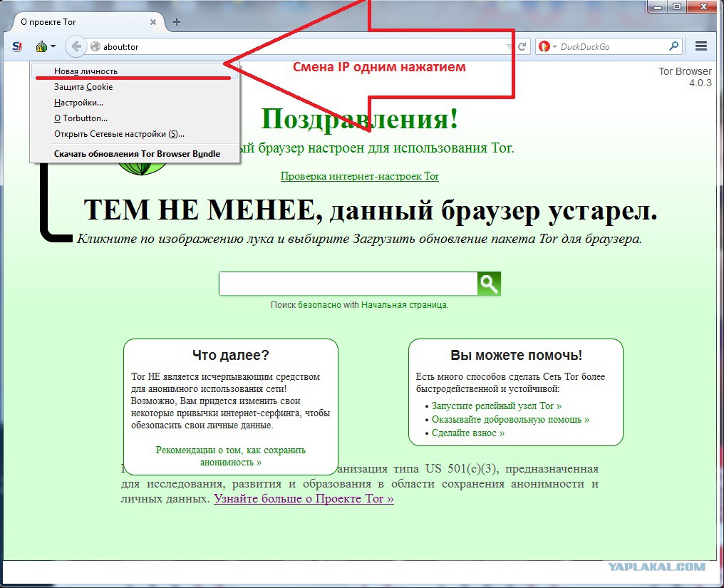
Task: Open 'Узнайте больше о Проекте Tor' link
Action: coord(304,499)
